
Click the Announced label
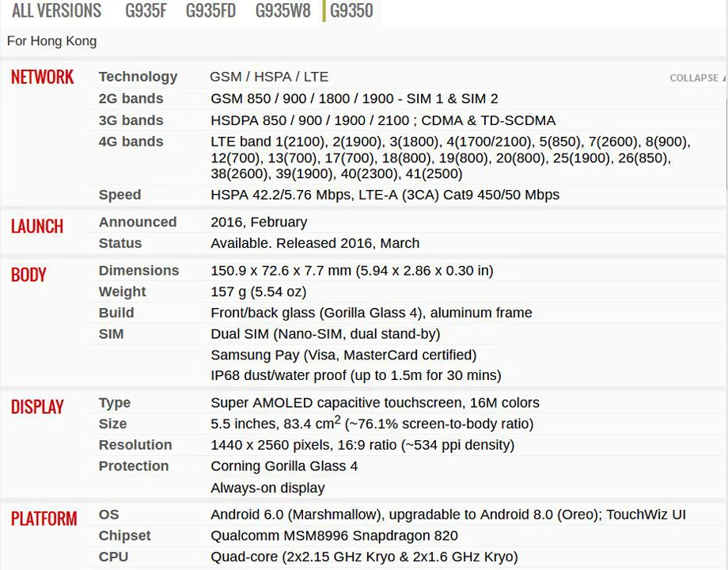[x=138, y=222]
